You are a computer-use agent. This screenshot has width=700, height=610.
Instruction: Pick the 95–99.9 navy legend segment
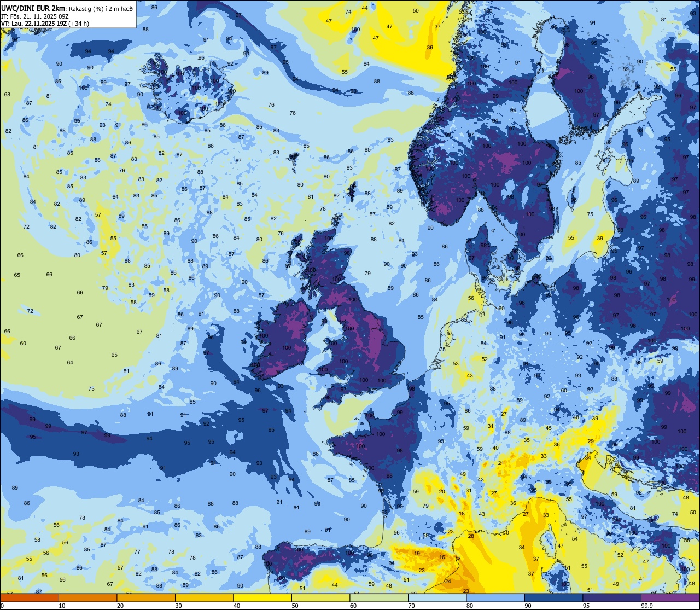click(612, 597)
